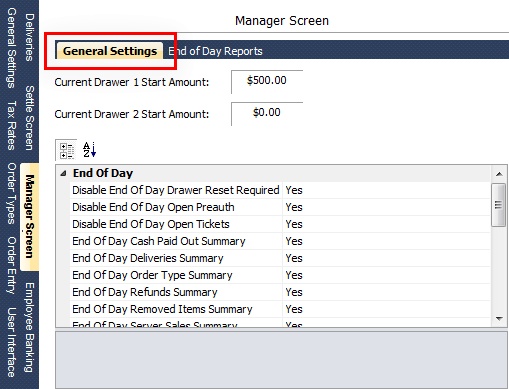The image size is (509, 389).
Task: Select End Of Day Deliveries Summary row
Action: point(176,258)
